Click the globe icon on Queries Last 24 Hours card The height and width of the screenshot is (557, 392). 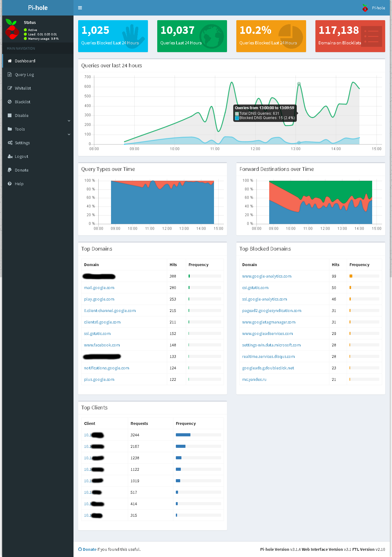click(212, 36)
